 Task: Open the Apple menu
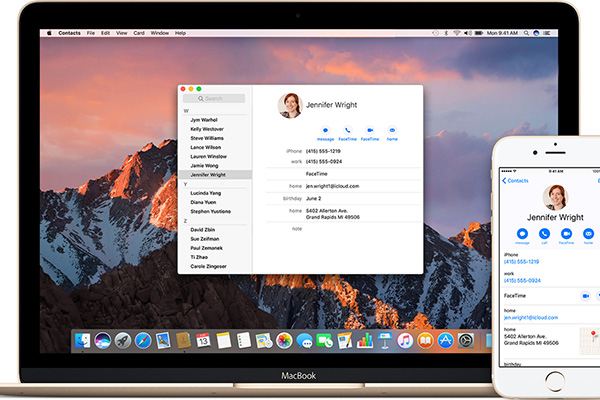coord(49,33)
